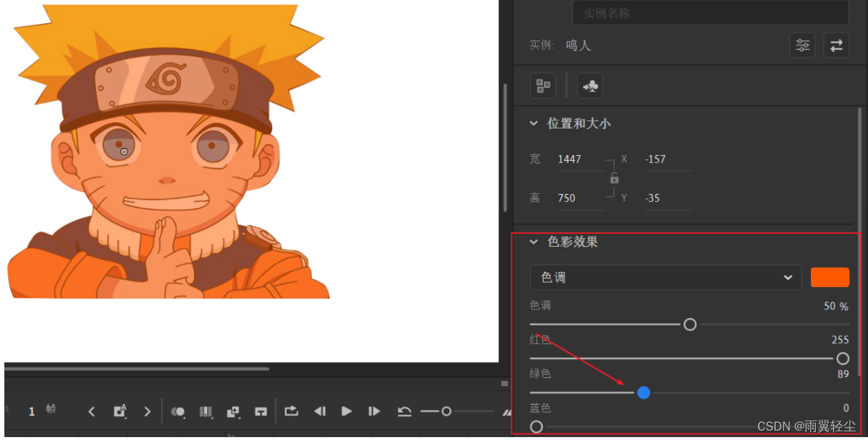Click the reset timeline zoom icon
The image size is (868, 440).
pos(404,411)
